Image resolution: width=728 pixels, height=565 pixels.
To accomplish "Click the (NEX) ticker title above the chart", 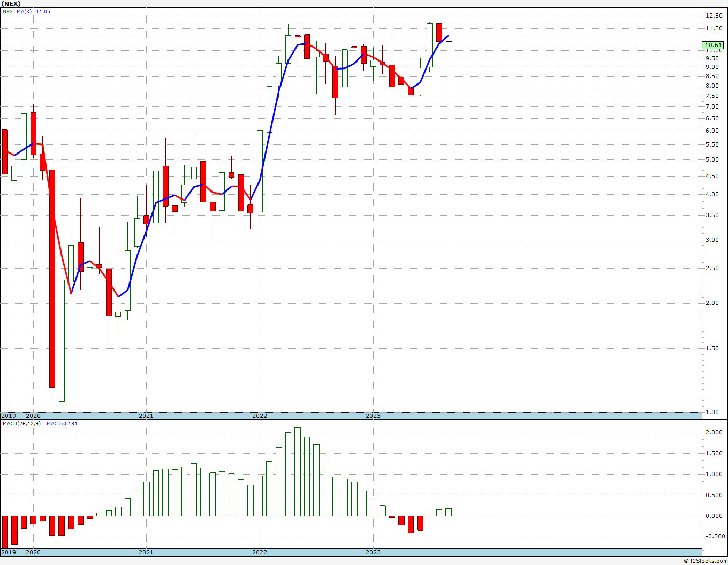I will pos(10,4).
